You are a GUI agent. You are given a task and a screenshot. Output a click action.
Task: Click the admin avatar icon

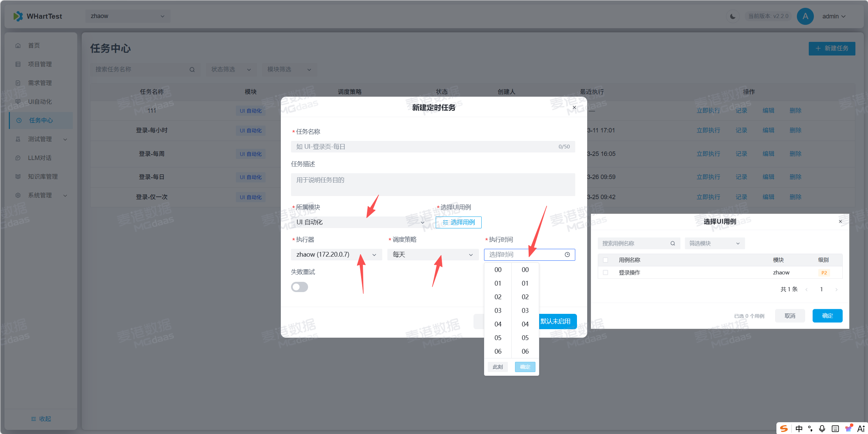coord(805,16)
